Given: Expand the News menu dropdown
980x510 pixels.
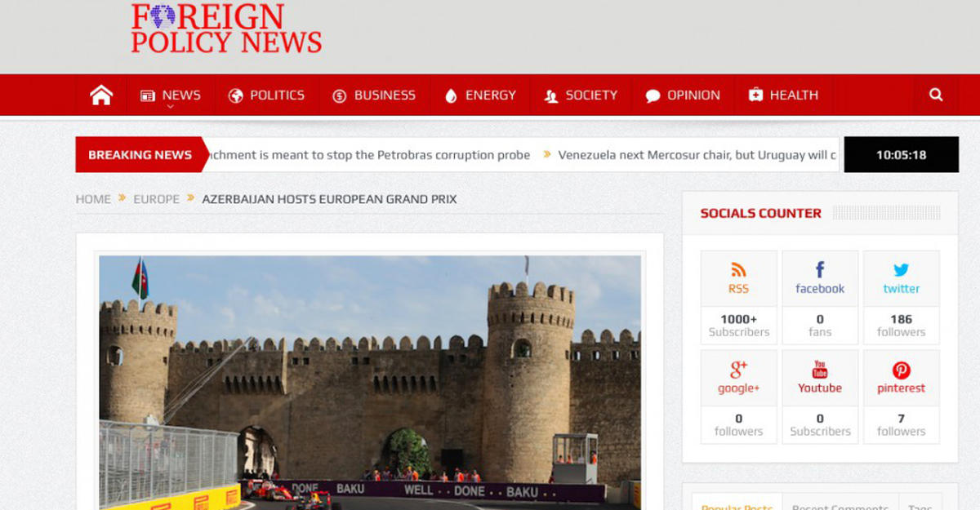Looking at the screenshot, I should pos(170,95).
